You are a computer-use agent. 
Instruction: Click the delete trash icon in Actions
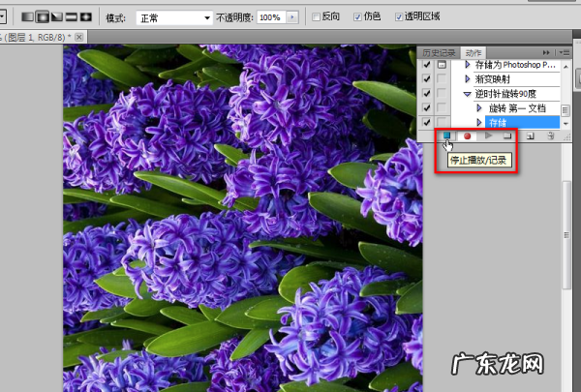click(551, 136)
